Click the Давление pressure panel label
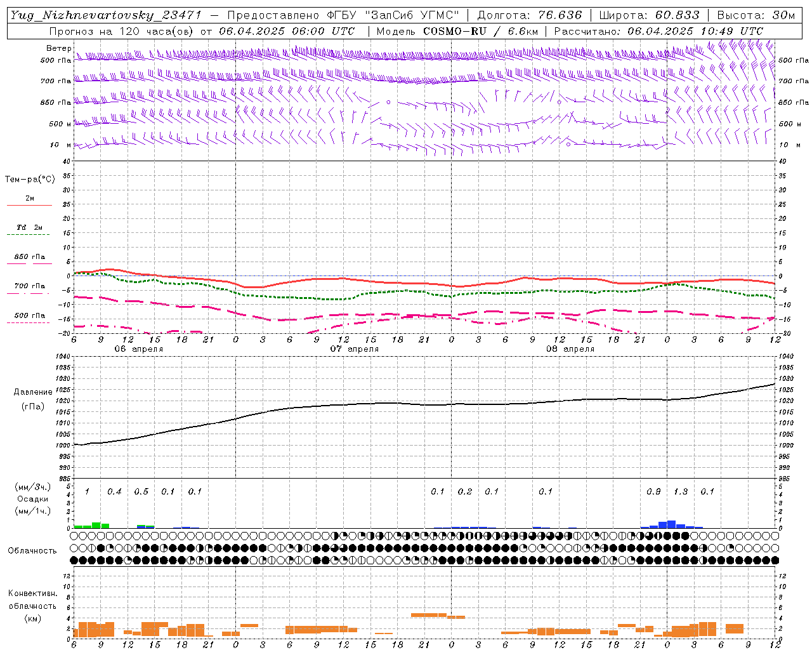This screenshot has height=650, width=812. click(x=33, y=392)
